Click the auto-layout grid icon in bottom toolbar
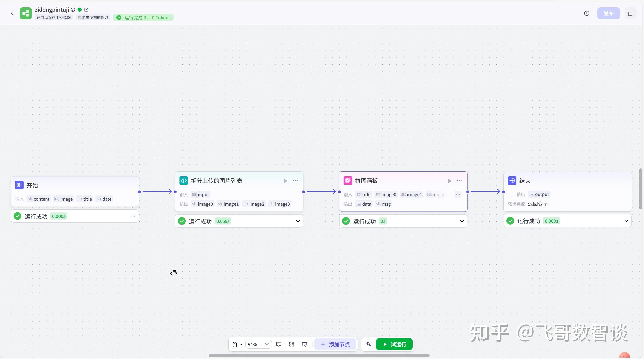 pyautogui.click(x=291, y=344)
